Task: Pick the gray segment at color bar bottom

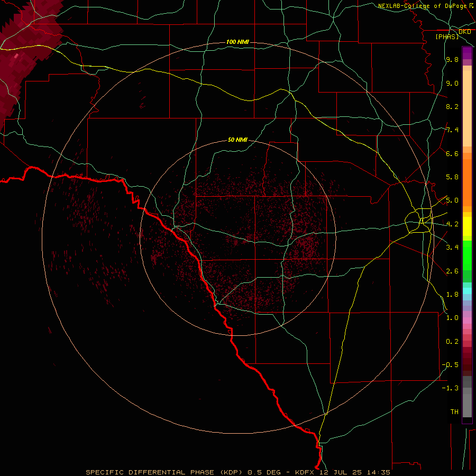Action: tap(467, 405)
